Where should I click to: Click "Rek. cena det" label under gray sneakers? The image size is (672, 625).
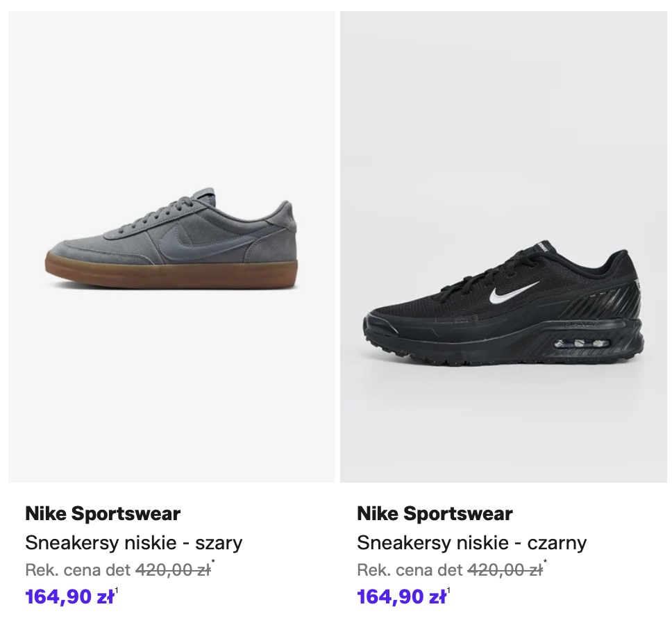78,570
